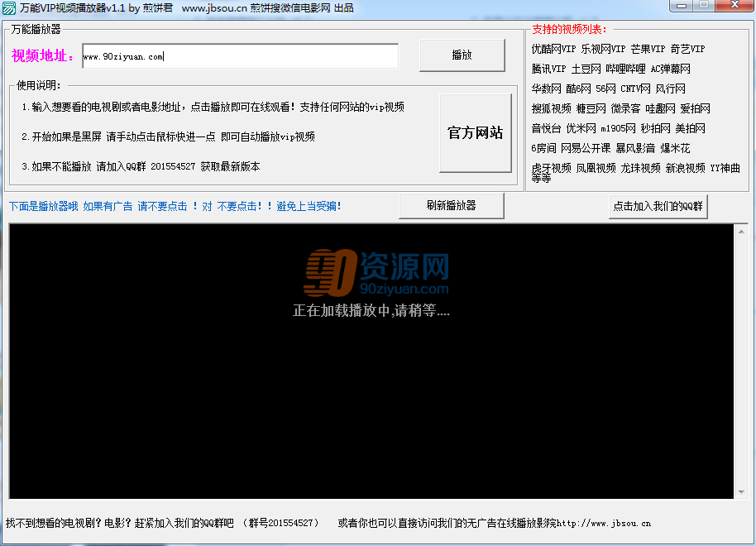Click 美拍网 in supported list
The width and height of the screenshot is (756, 546).
coord(690,128)
